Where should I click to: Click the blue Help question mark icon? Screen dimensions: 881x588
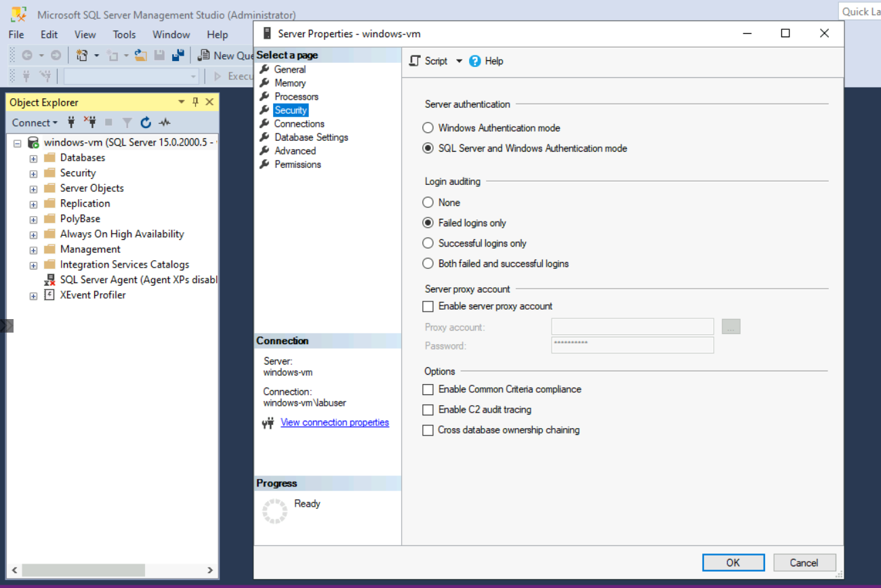tap(474, 61)
